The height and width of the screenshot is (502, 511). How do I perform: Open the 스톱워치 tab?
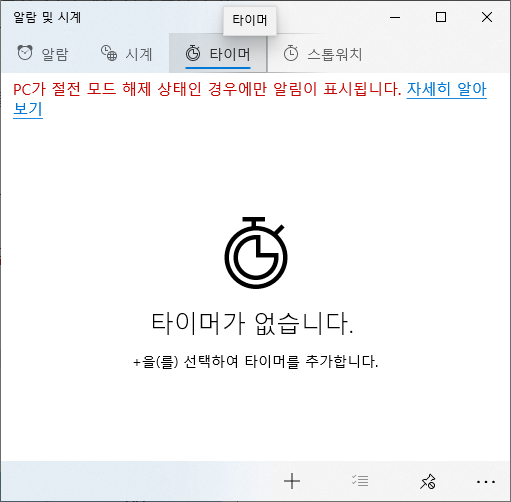323,53
